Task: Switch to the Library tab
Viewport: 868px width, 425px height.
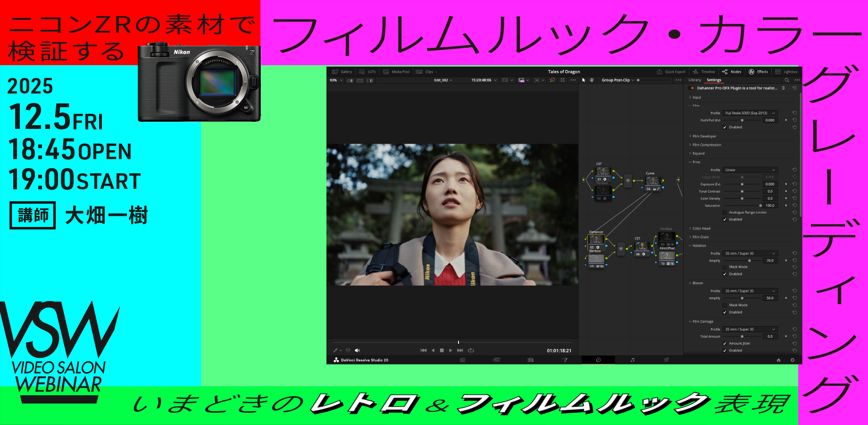Action: point(694,80)
